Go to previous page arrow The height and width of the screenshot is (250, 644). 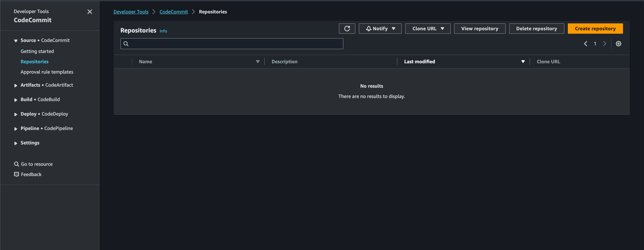click(x=586, y=44)
